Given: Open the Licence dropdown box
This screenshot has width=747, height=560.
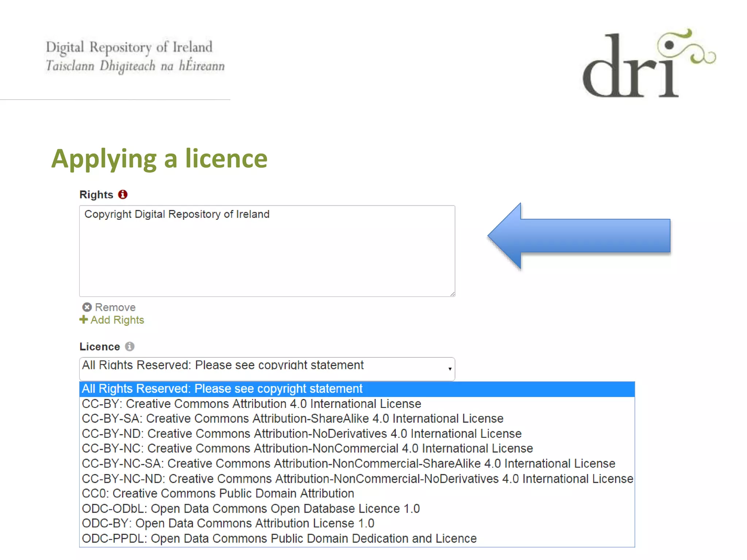Looking at the screenshot, I should [267, 369].
